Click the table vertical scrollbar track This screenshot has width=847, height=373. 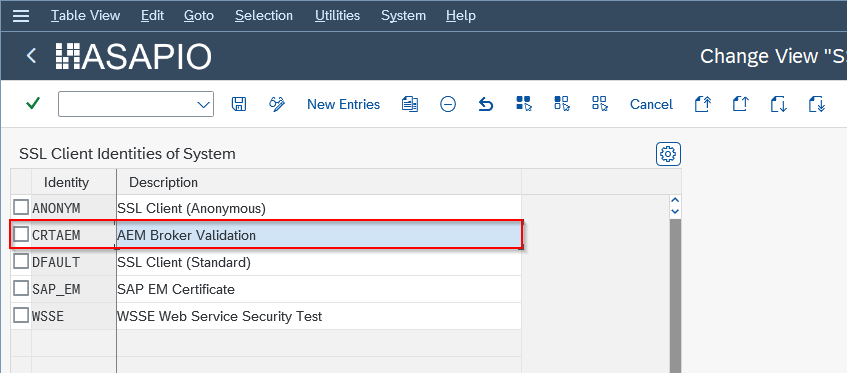tap(675, 296)
